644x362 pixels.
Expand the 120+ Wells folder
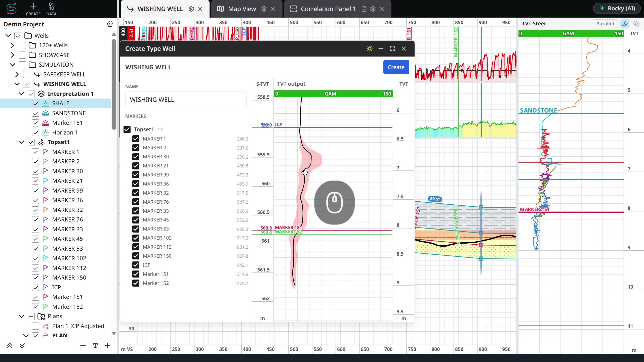[13, 45]
